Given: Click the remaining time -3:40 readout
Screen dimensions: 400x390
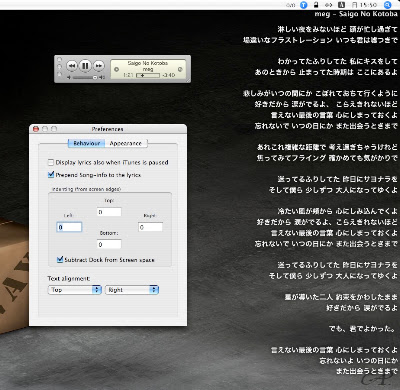Looking at the screenshot, I should [169, 75].
